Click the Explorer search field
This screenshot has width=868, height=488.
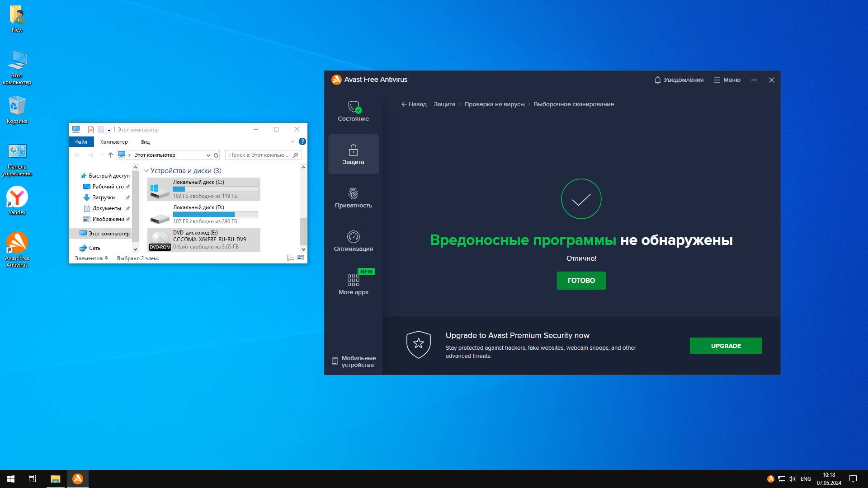(259, 155)
